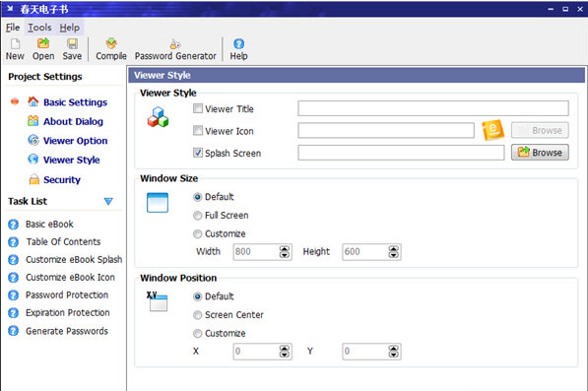Click the Save toolbar icon
The height and width of the screenshot is (391, 588).
click(x=72, y=44)
